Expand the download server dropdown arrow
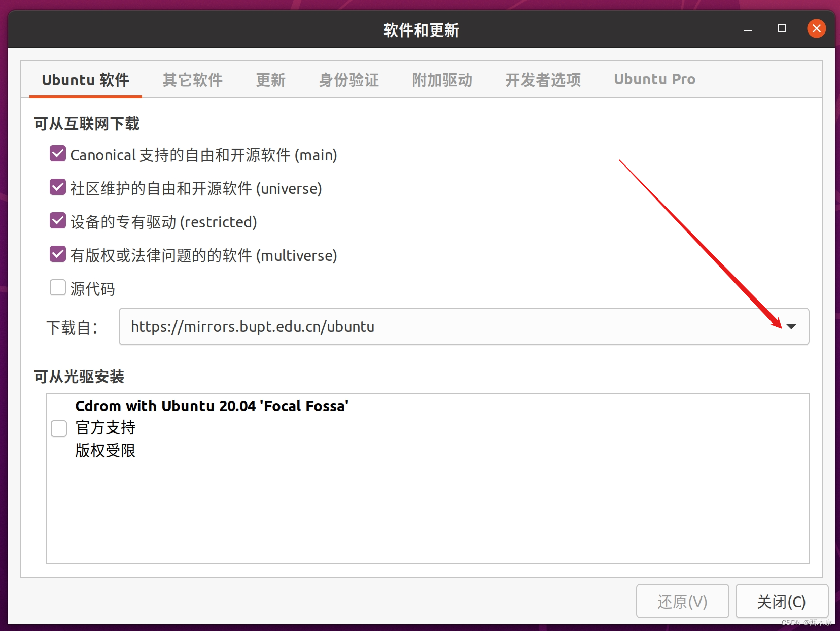The width and height of the screenshot is (840, 631). [x=791, y=326]
